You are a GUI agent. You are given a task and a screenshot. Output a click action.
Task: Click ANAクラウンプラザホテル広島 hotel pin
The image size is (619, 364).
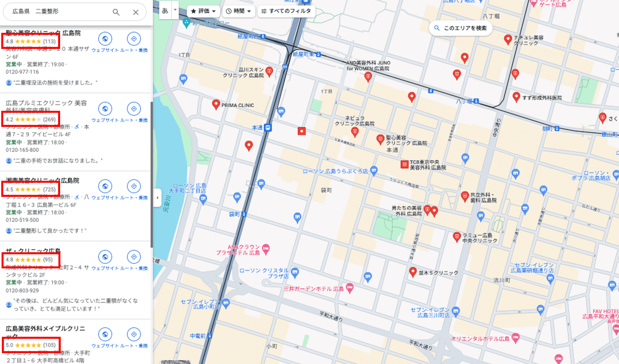click(266, 249)
